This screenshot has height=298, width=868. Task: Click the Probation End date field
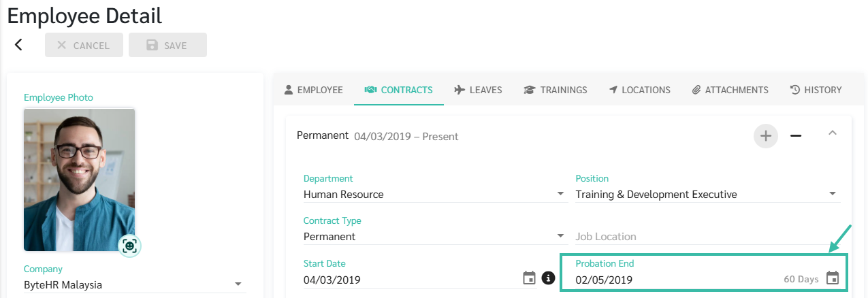[677, 280]
